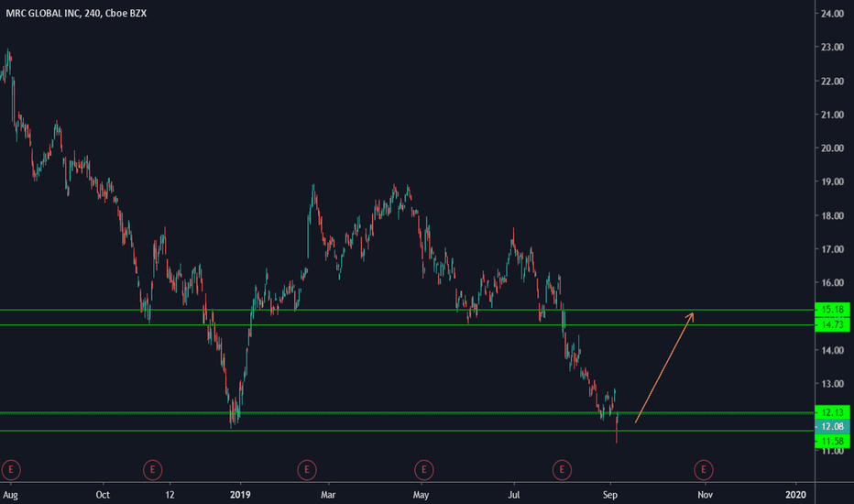
Task: Click the Mar label on the time axis
Action: coord(328,495)
